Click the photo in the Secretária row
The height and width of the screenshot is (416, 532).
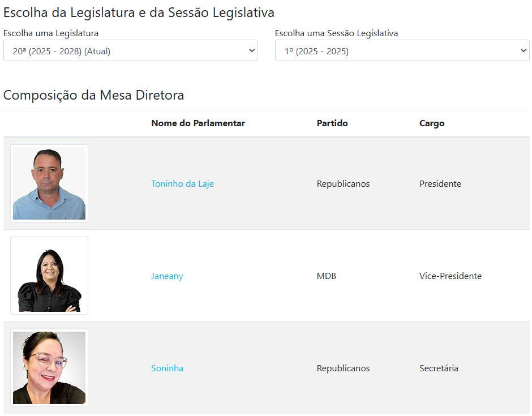tap(49, 368)
